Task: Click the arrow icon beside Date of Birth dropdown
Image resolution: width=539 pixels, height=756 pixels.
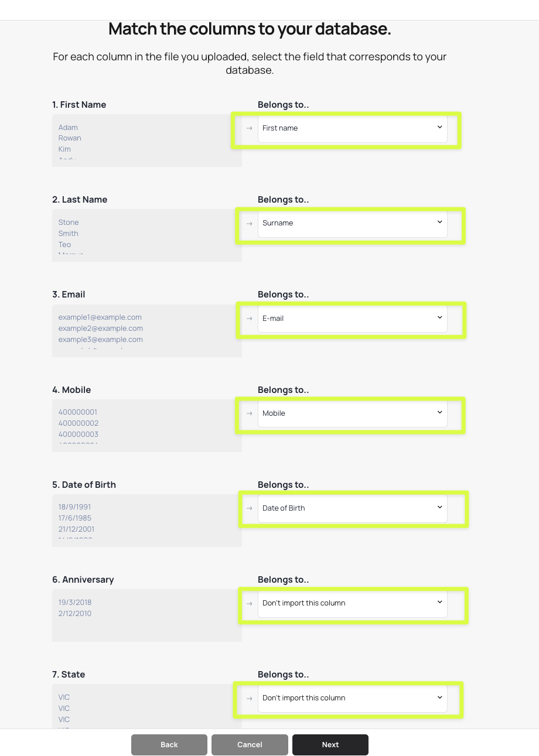Action: point(249,508)
